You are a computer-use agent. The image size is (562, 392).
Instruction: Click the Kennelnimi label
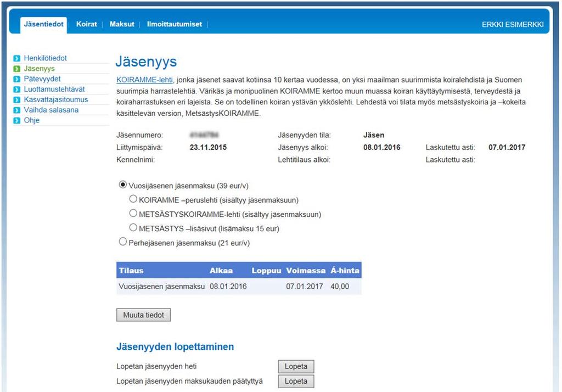tap(136, 160)
